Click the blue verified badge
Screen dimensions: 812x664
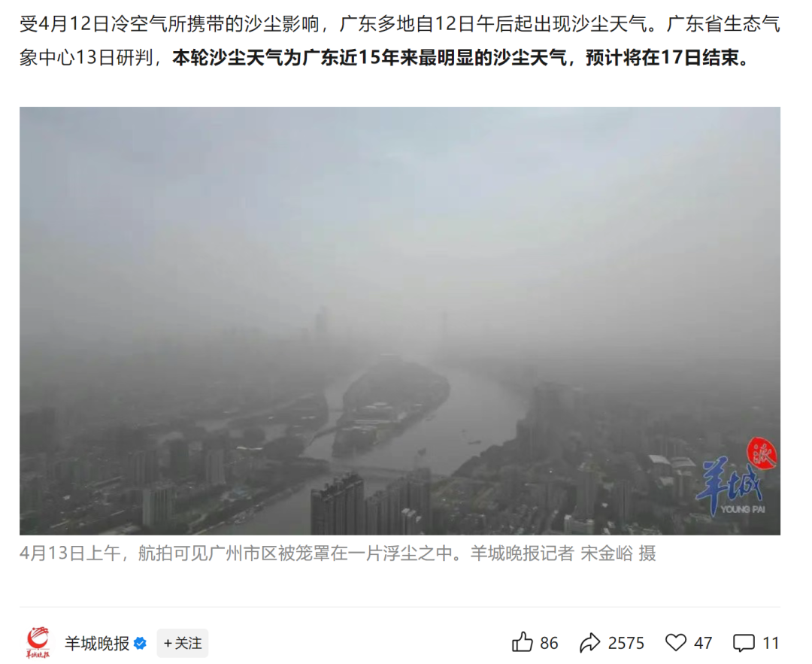pos(140,643)
